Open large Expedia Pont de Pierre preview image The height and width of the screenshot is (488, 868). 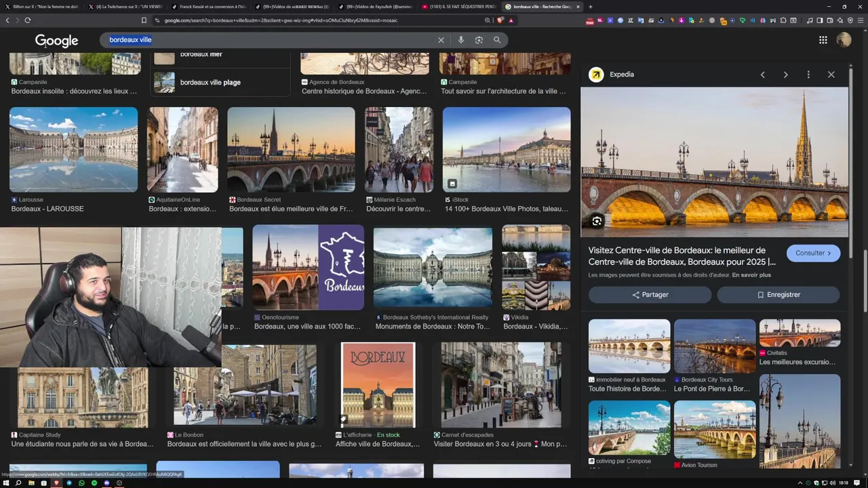click(714, 162)
